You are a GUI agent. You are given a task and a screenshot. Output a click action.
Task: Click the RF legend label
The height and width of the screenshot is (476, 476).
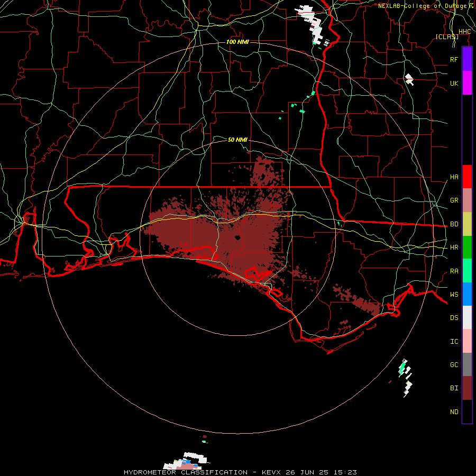coord(454,59)
